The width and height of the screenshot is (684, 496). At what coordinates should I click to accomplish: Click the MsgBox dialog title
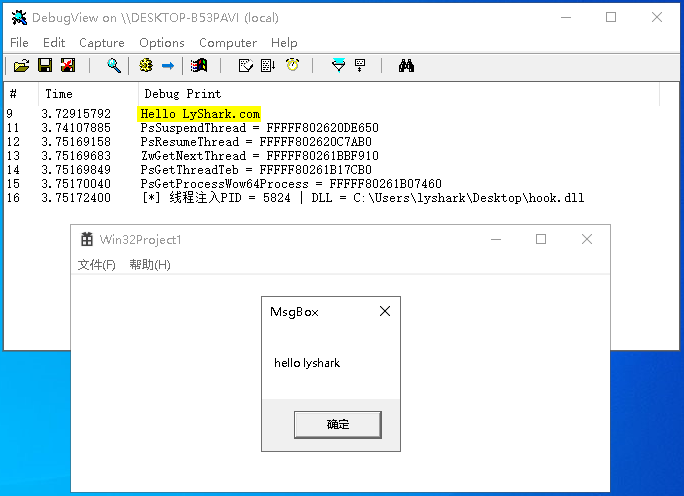click(x=294, y=312)
